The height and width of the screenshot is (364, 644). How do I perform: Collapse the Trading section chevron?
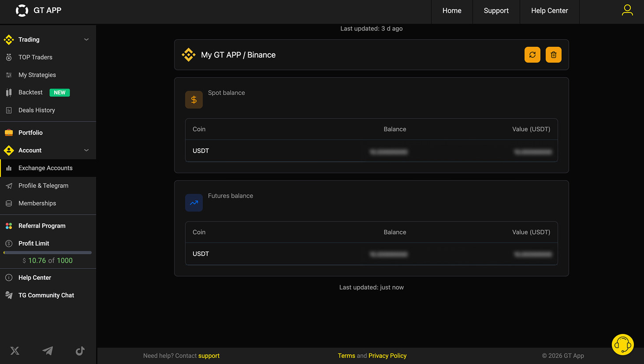[86, 40]
